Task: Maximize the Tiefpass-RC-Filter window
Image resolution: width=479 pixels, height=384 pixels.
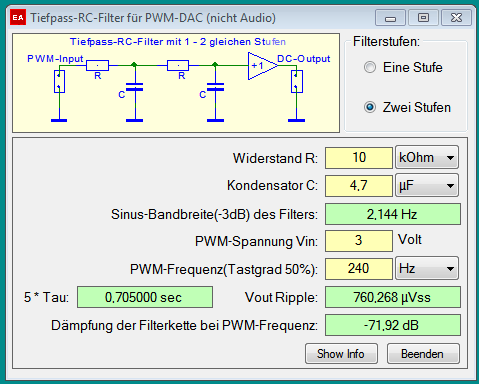Action: click(x=423, y=18)
